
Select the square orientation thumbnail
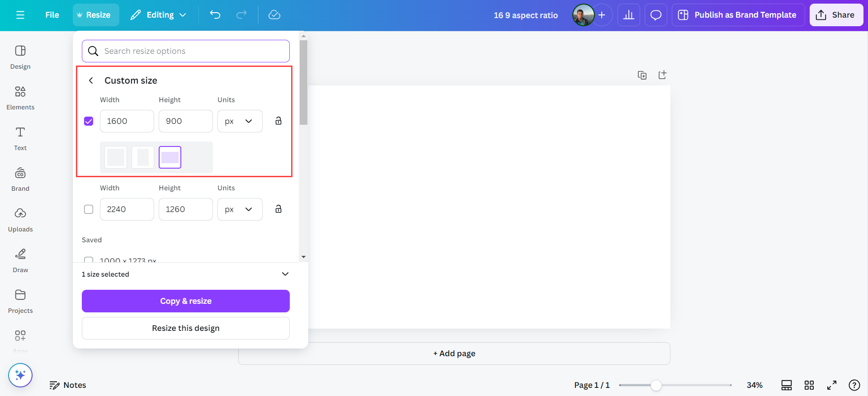click(116, 157)
